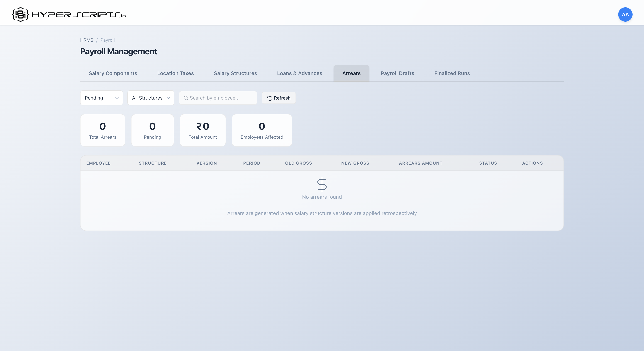The height and width of the screenshot is (351, 644).
Task: View the Finalized Runs tab
Action: [452, 73]
